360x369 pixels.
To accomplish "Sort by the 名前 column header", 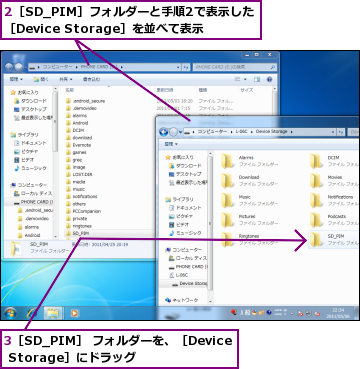I will click(70, 90).
